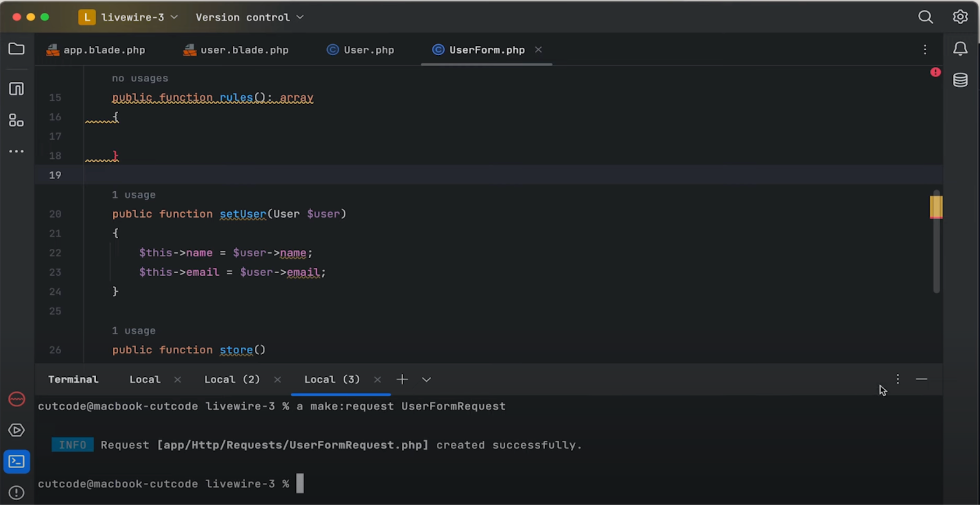Open the Structure tool window icon
The width and height of the screenshot is (980, 505).
point(17,89)
